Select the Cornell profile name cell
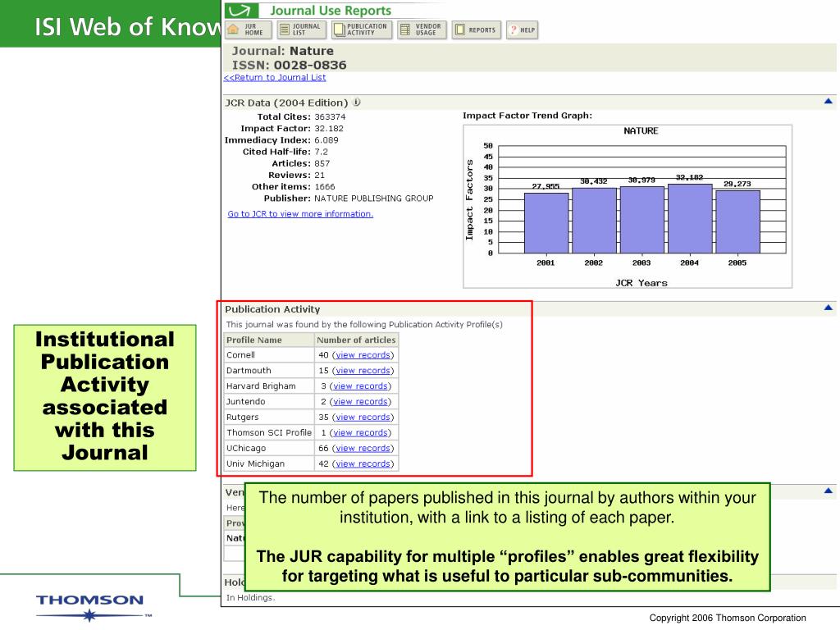840x630 pixels. (269, 354)
